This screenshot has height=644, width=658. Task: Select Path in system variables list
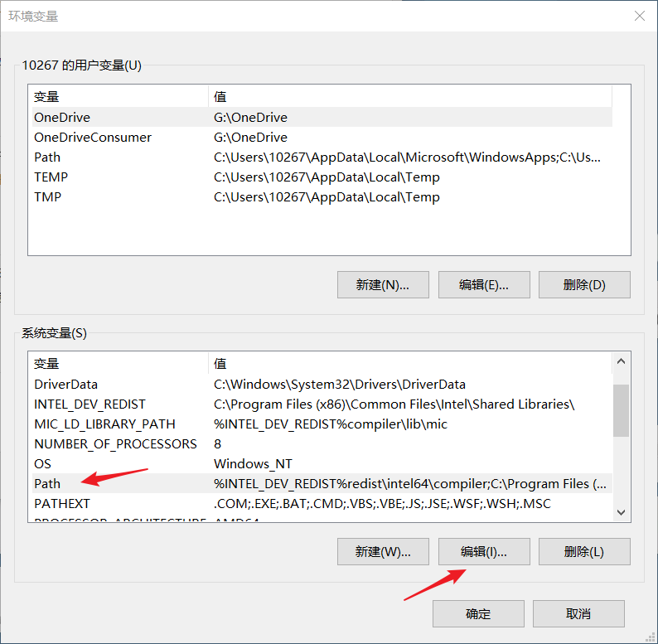[47, 484]
